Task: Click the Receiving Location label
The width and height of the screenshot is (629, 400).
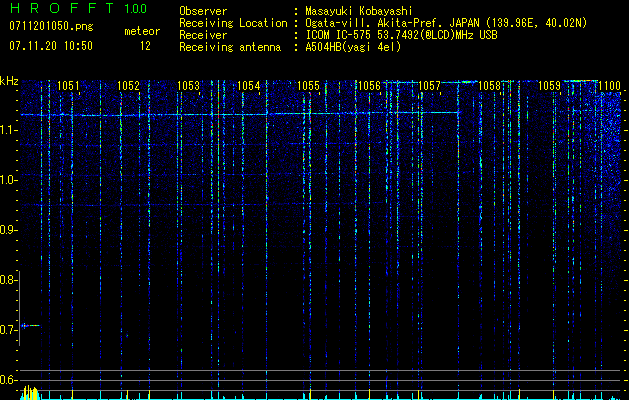Action: coord(233,23)
